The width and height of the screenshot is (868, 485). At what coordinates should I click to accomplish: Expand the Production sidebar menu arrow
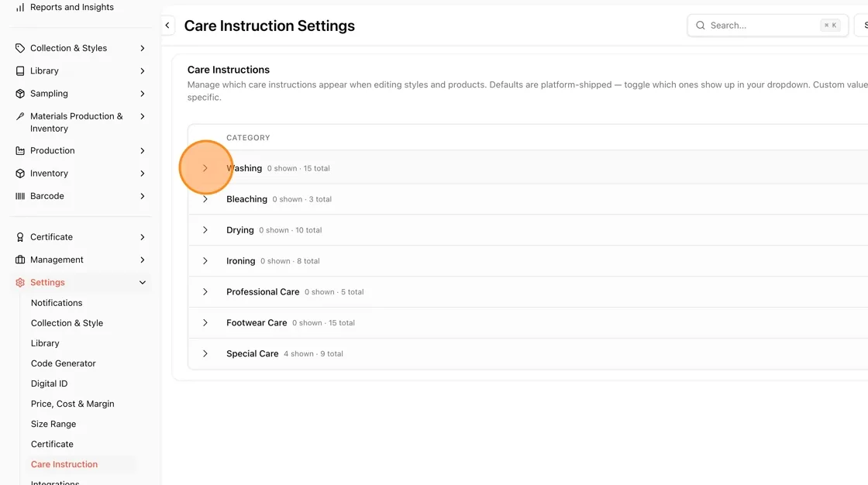click(x=143, y=150)
